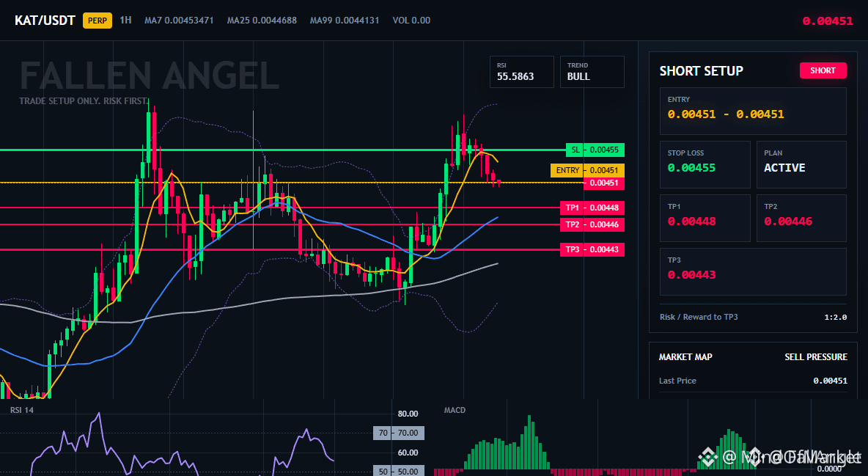Click the TP3 0.00443 card in panel
Viewport: 868px width, 476px height.
753,271
